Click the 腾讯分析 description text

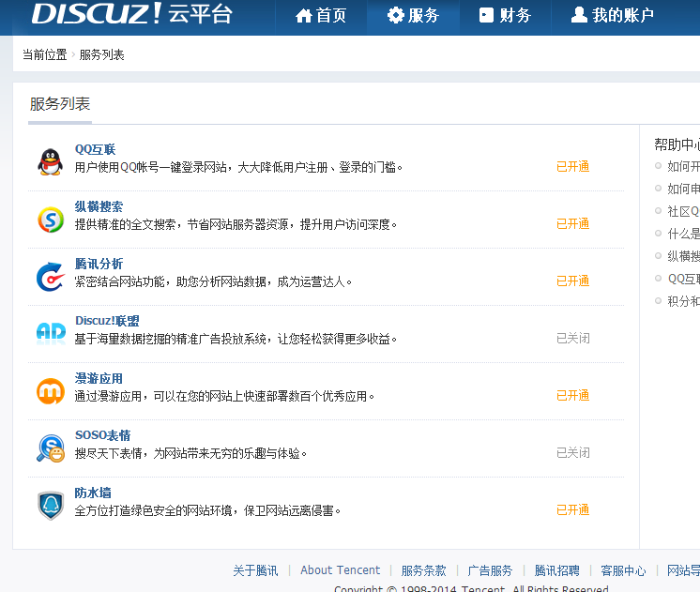213,281
